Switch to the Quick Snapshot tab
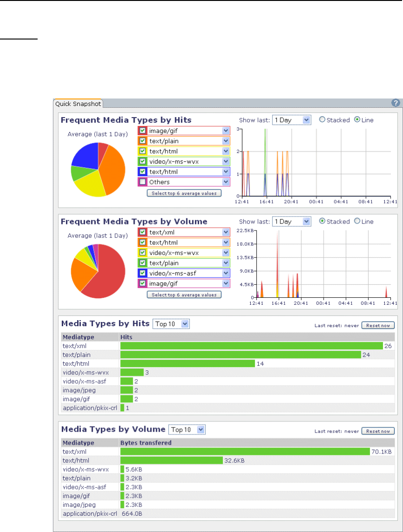This screenshot has height=532, width=403. 78,104
